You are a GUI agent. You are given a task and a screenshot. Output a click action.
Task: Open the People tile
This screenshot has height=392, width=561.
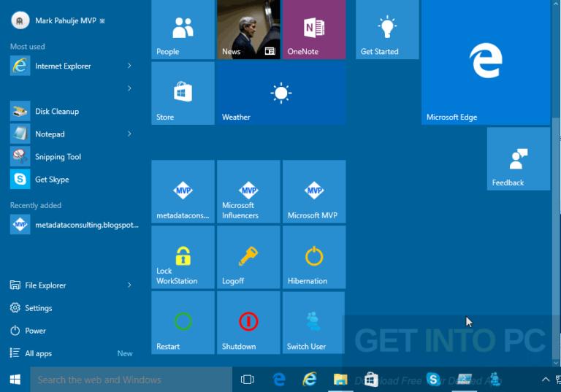click(x=183, y=29)
